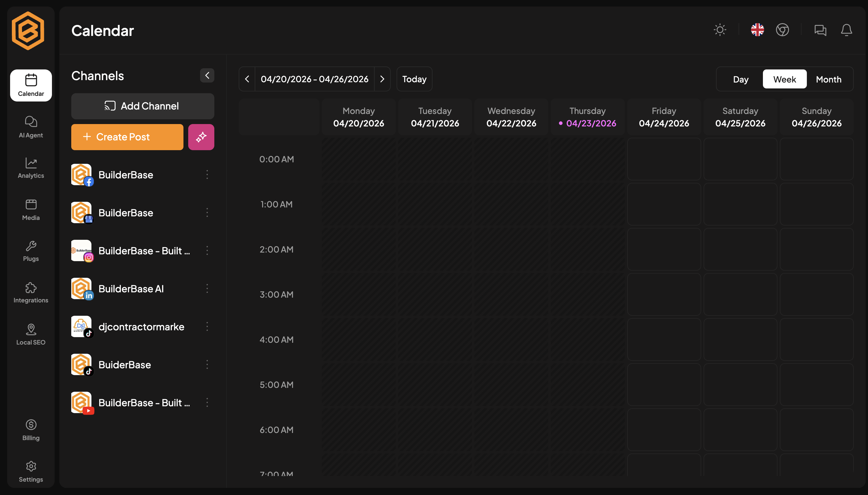The image size is (868, 495).
Task: Jump to Today
Action: (x=414, y=79)
